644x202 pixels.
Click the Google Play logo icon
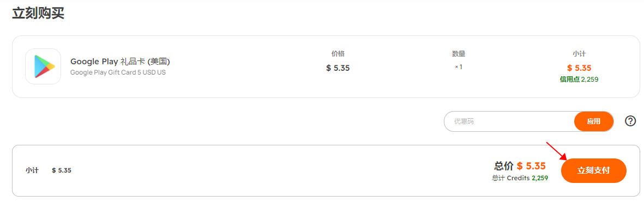coord(43,66)
